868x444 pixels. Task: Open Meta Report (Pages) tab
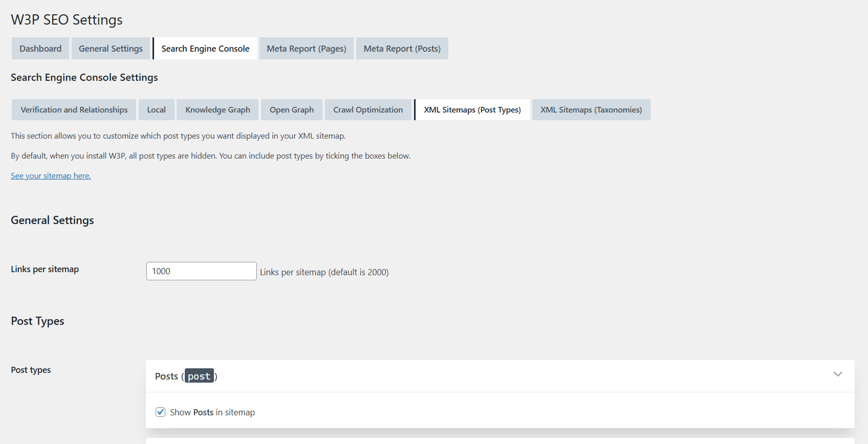tap(307, 49)
